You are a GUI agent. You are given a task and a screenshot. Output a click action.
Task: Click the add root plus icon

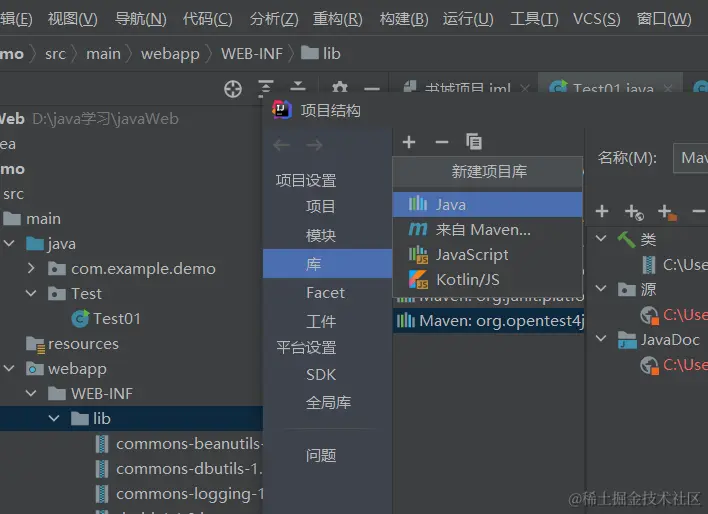pos(602,211)
